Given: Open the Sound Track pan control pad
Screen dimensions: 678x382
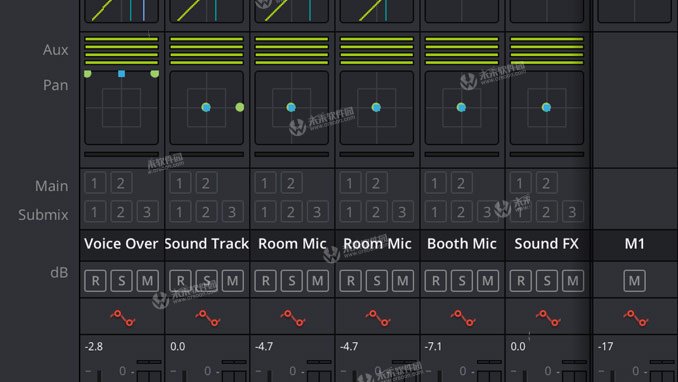Looking at the screenshot, I should [207, 108].
